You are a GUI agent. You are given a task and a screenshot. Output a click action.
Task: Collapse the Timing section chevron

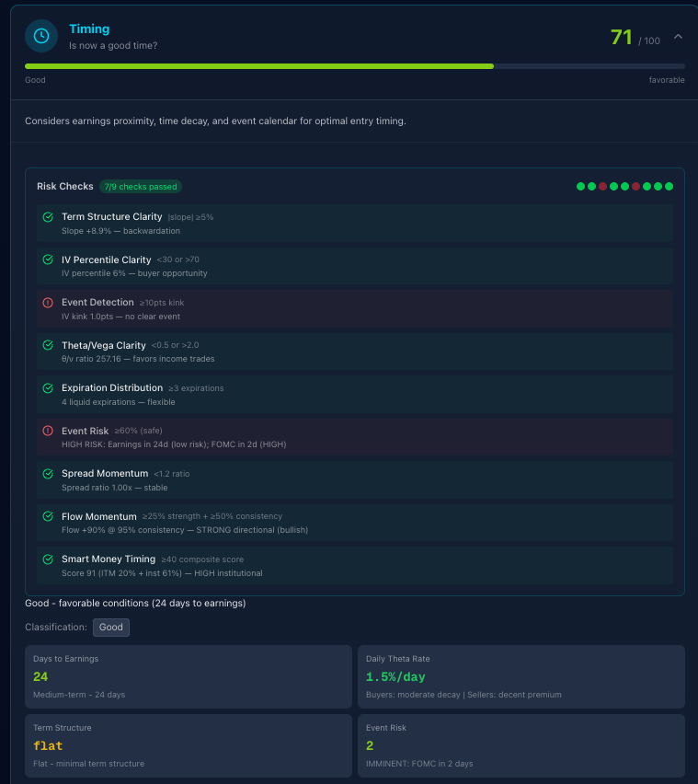pos(678,37)
